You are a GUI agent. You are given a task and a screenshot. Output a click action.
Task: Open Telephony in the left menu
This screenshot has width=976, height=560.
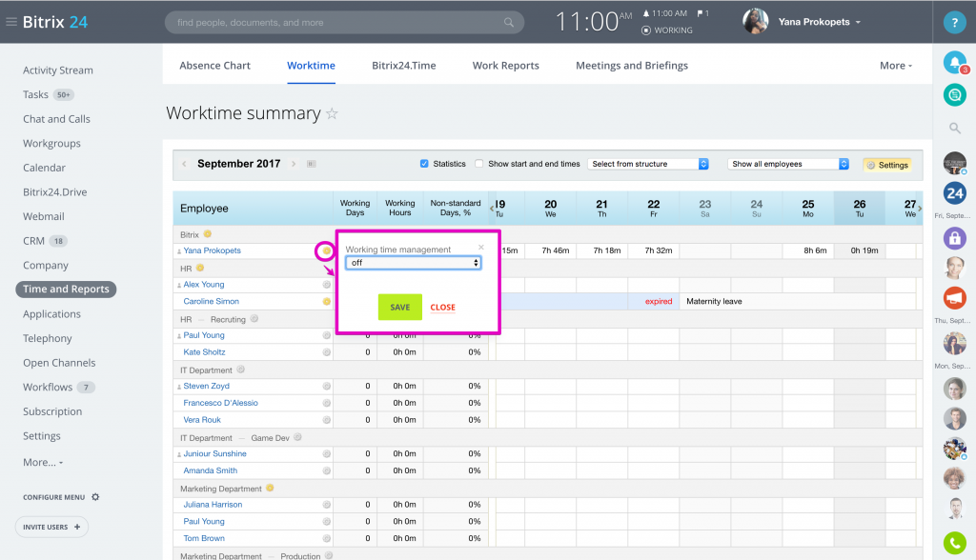pyautogui.click(x=48, y=338)
